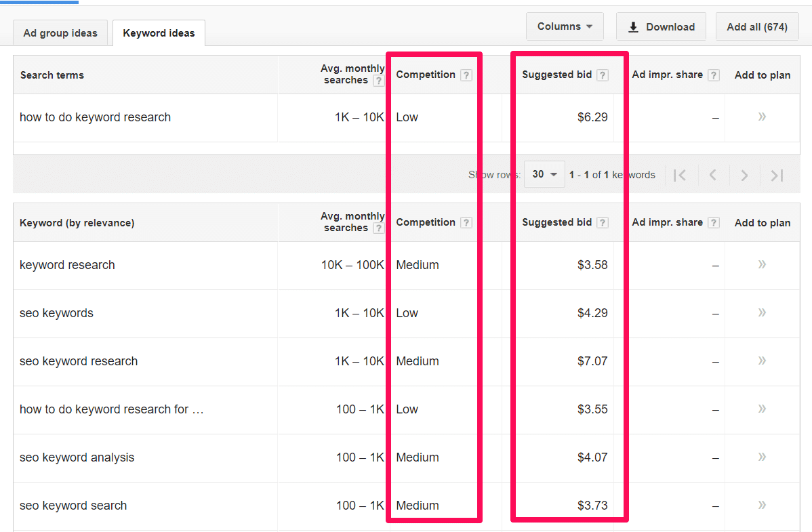Viewport: 812px width, 532px height.
Task: Click the Download button
Action: (x=661, y=26)
